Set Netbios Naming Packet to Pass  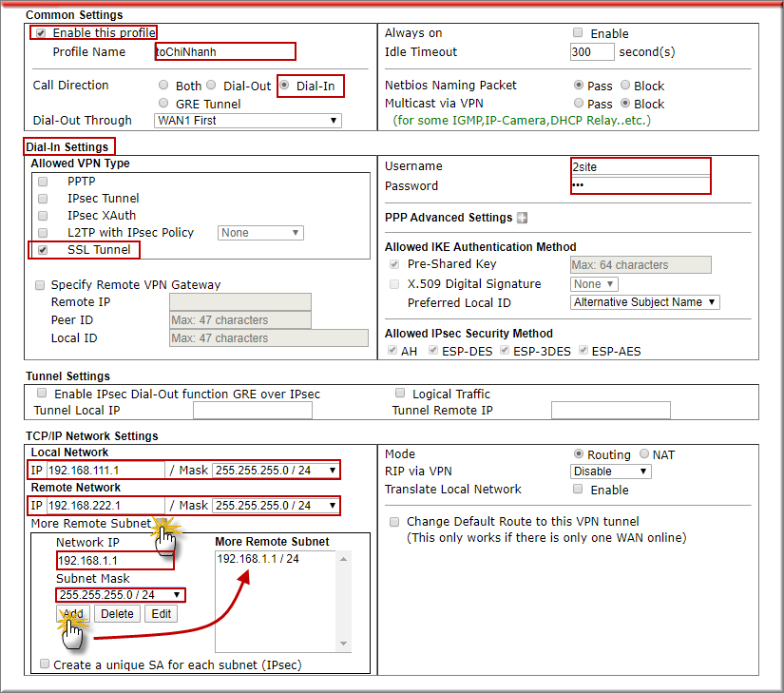(x=579, y=85)
